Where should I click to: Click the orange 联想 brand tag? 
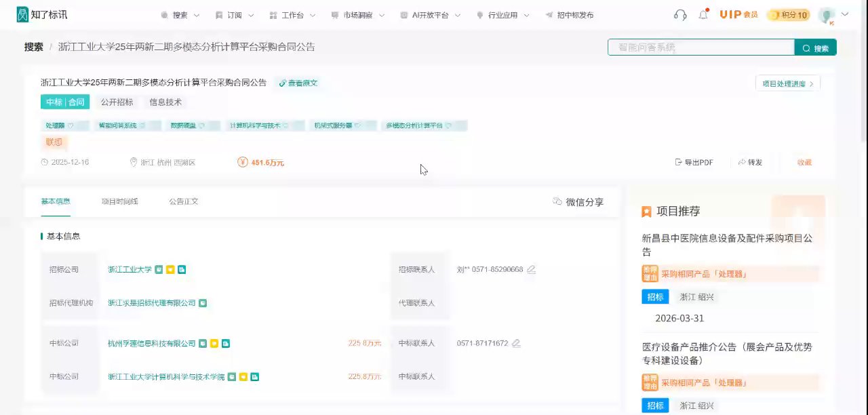pyautogui.click(x=54, y=142)
